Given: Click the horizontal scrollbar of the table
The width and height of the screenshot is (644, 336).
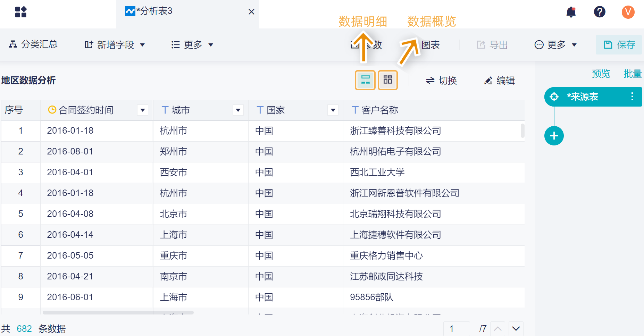Looking at the screenshot, I should (x=118, y=312).
